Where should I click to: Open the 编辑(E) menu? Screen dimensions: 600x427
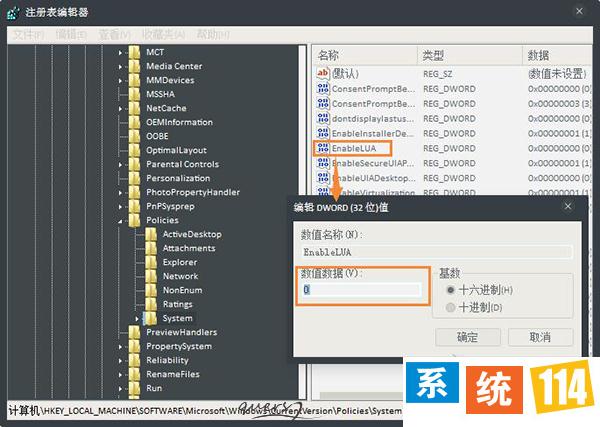click(x=71, y=35)
